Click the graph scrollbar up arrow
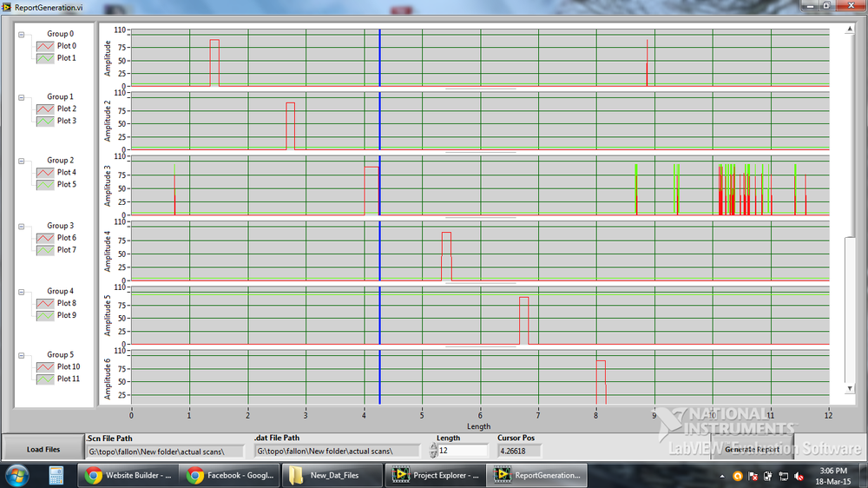868x488 pixels. click(x=850, y=29)
